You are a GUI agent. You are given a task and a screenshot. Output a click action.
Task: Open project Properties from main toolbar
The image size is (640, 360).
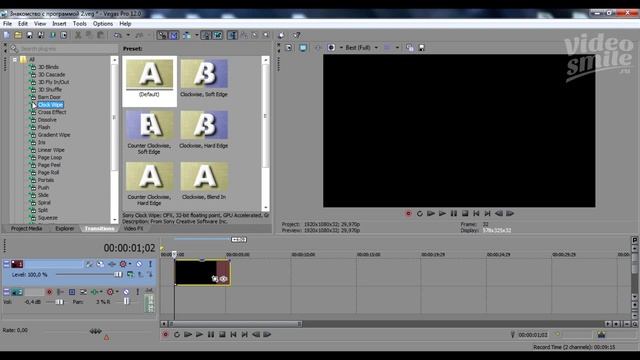pos(64,36)
